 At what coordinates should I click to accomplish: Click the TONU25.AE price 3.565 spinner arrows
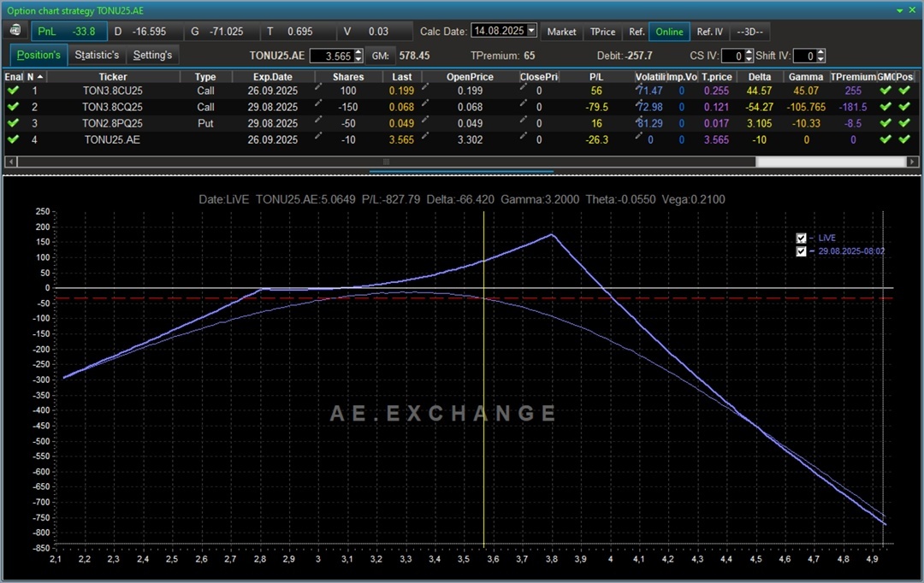(358, 56)
